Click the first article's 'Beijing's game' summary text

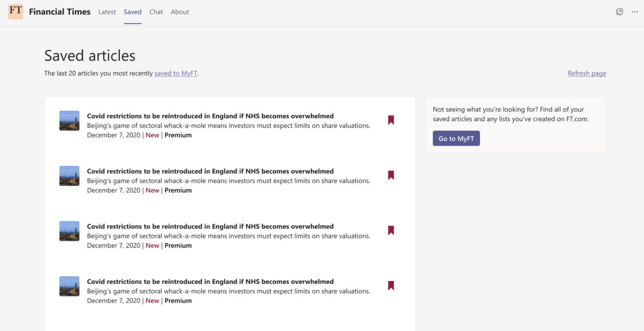(229, 126)
